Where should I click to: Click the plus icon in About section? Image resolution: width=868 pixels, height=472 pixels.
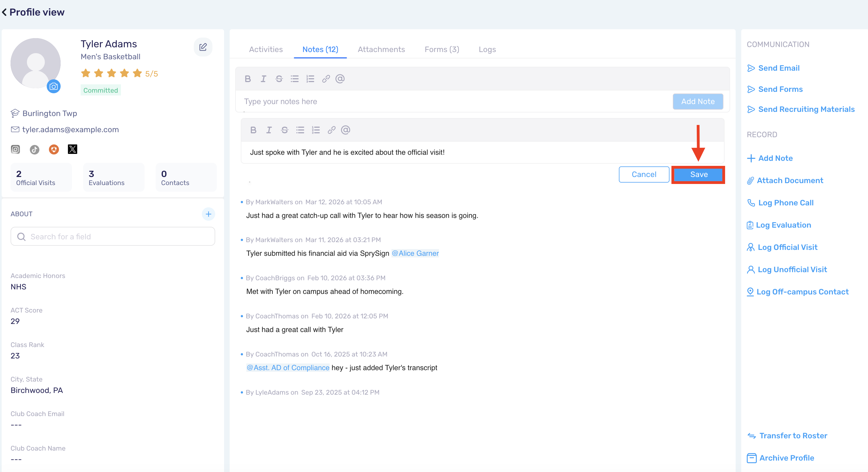click(208, 214)
